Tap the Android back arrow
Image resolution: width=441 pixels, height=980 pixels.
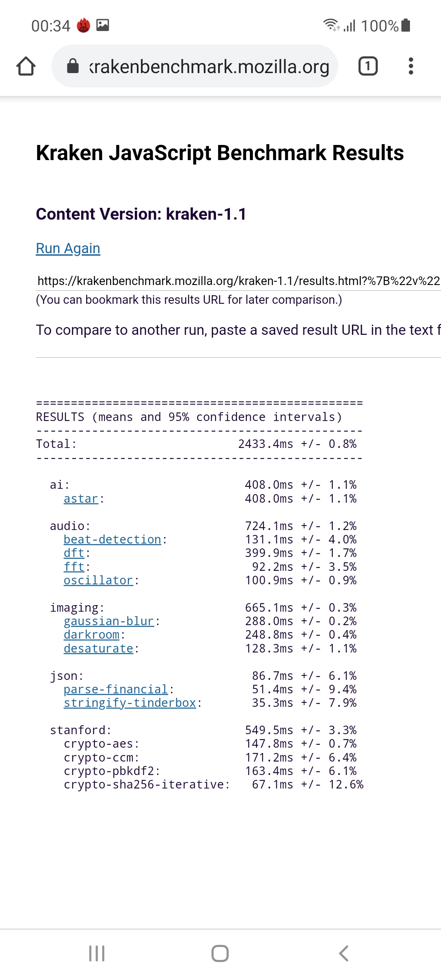coord(344,953)
